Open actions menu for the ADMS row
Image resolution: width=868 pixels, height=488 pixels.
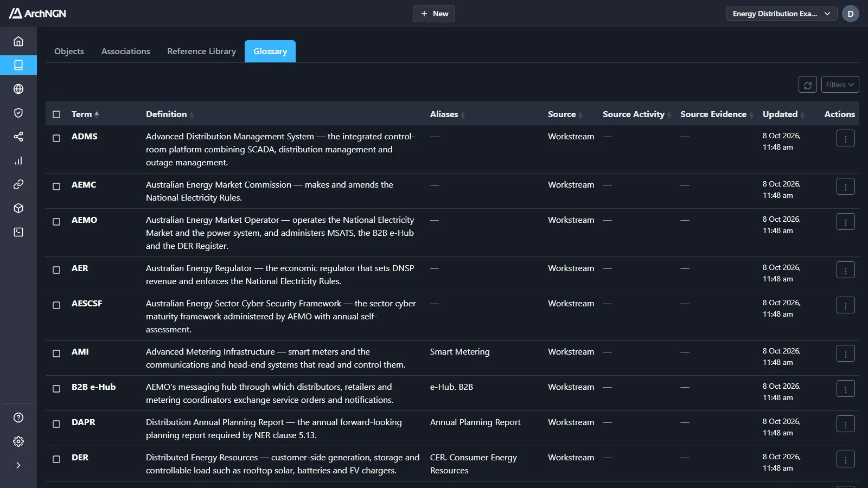[846, 138]
